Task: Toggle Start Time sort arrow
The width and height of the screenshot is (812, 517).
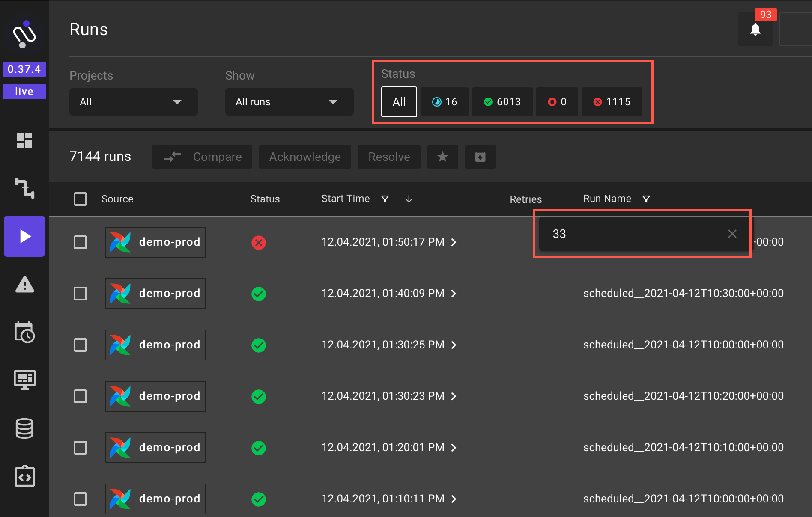Action: pyautogui.click(x=409, y=199)
